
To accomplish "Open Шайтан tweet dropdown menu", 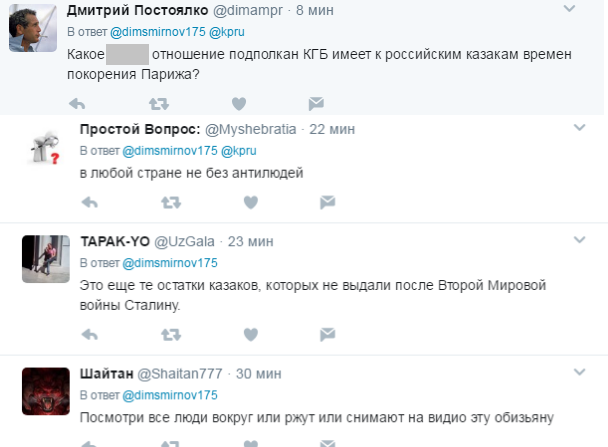I will [x=579, y=372].
